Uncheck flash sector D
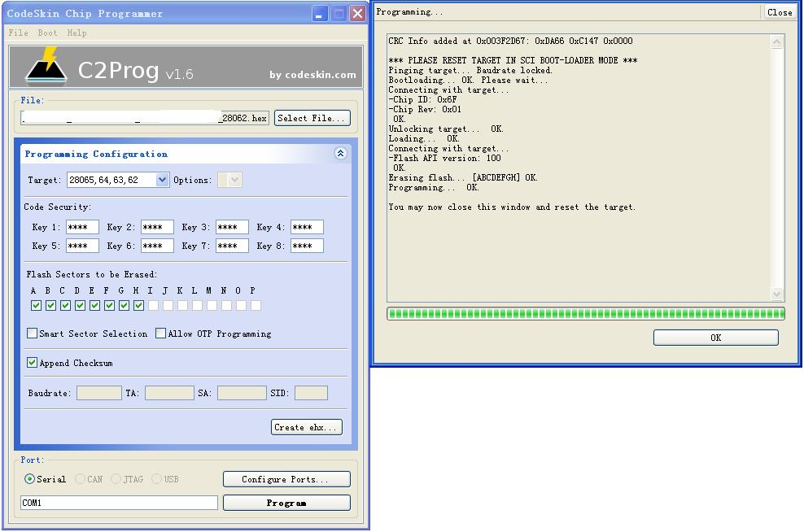 tap(80, 306)
